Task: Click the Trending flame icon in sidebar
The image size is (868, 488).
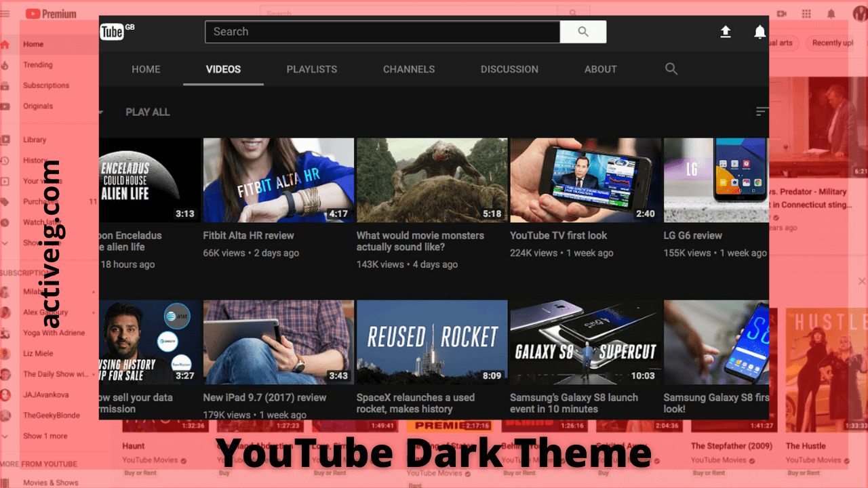Action: 5,65
